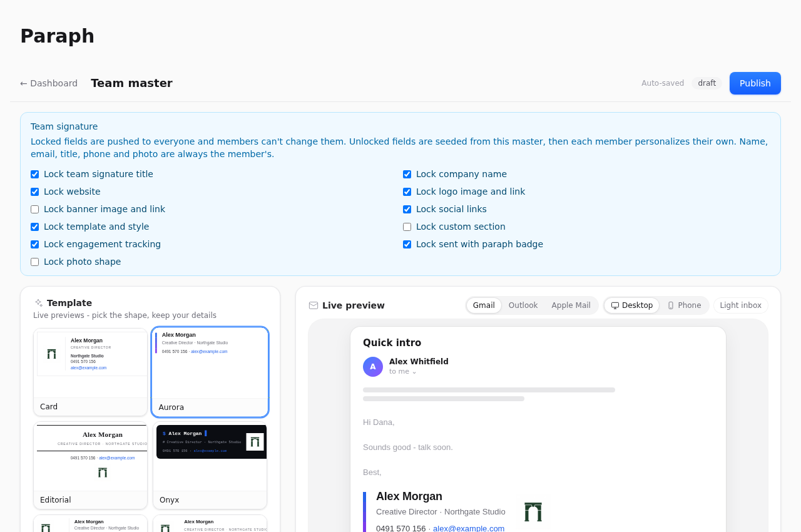Click the Northgate logo in signature preview
This screenshot has height=532, width=801.
[533, 512]
